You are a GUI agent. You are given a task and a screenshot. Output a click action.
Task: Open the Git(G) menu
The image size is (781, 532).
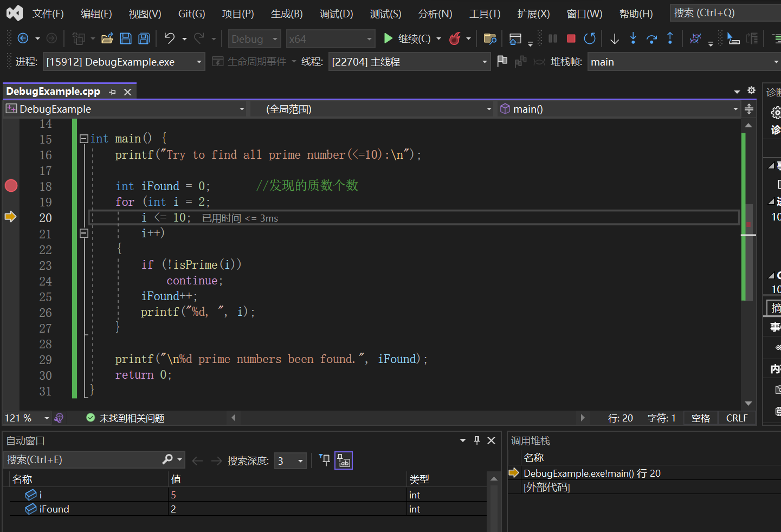pyautogui.click(x=191, y=14)
